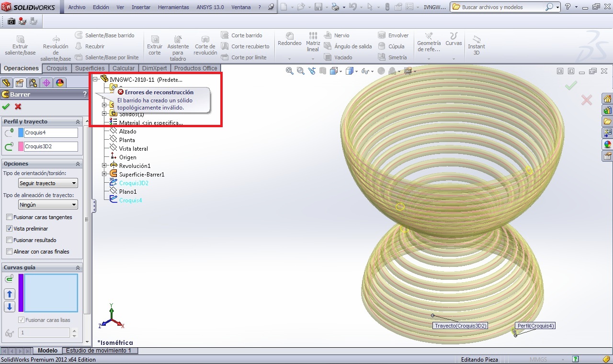Select Nervio rib tool
The height and width of the screenshot is (364, 613).
(337, 35)
